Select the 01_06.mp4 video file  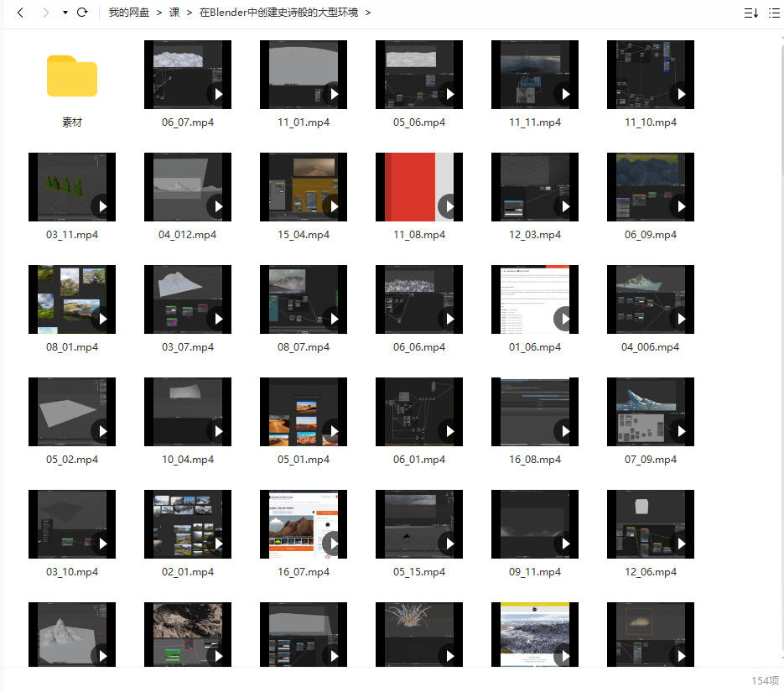[x=535, y=299]
